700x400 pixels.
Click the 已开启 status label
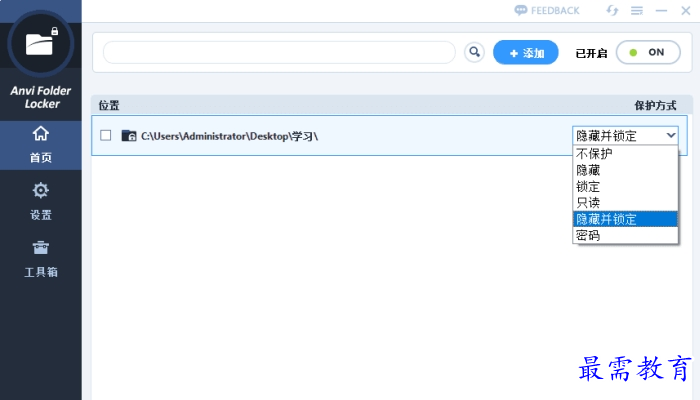pyautogui.click(x=591, y=54)
